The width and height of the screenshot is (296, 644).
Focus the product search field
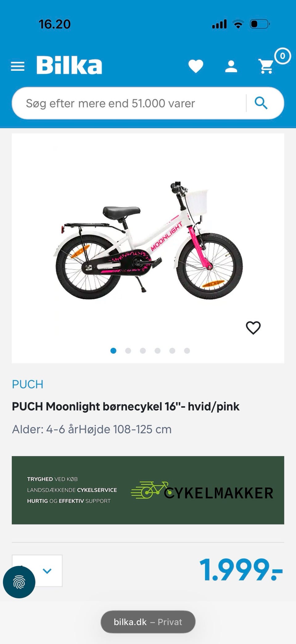129,103
